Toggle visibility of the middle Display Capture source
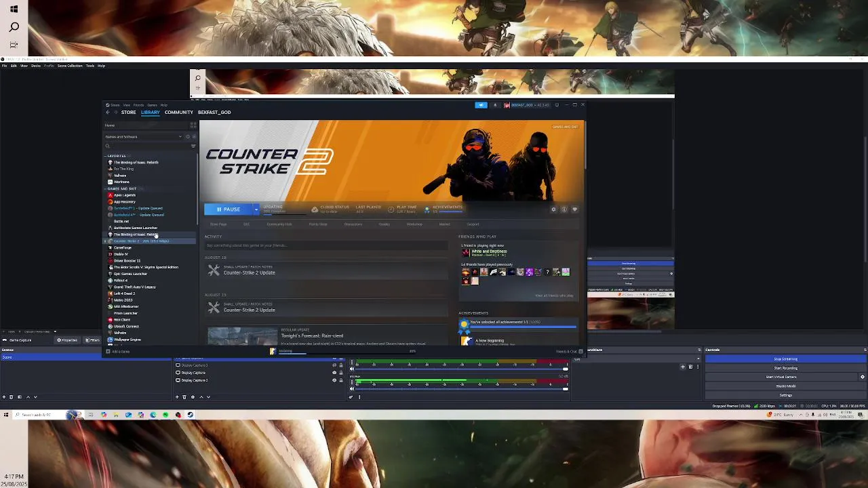This screenshot has height=488, width=868. point(334,373)
